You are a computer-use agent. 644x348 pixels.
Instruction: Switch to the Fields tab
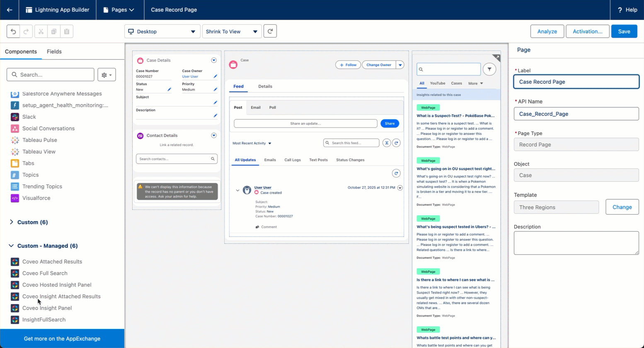[54, 51]
